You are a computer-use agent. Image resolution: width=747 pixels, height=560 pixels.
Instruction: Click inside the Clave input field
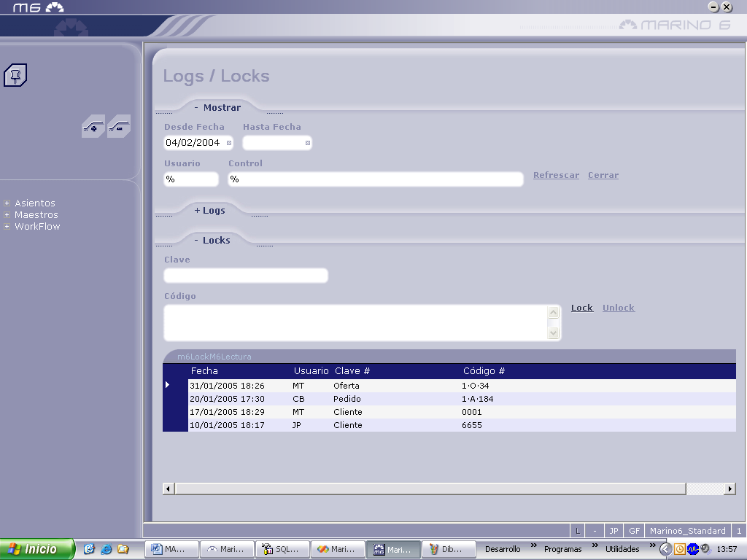tap(246, 276)
